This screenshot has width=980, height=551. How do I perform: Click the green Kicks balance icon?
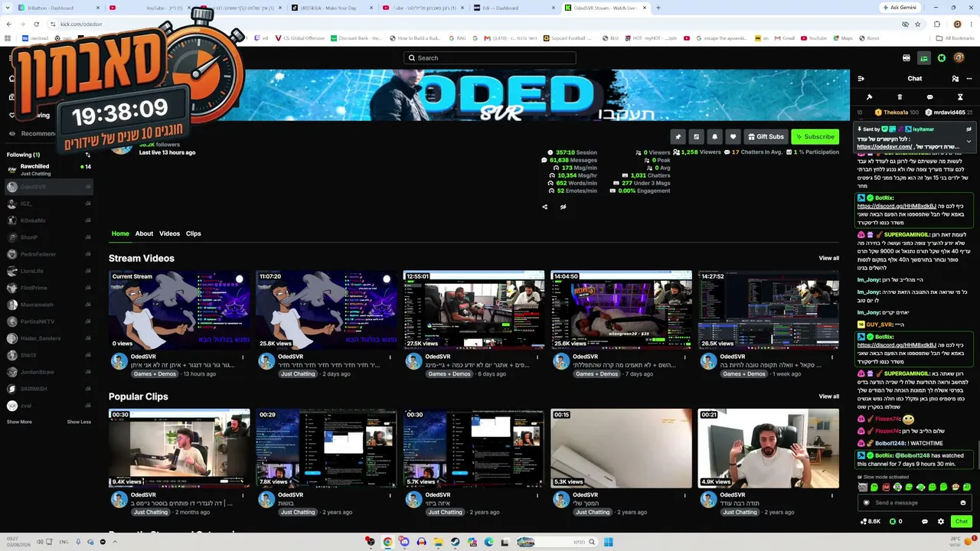891,521
